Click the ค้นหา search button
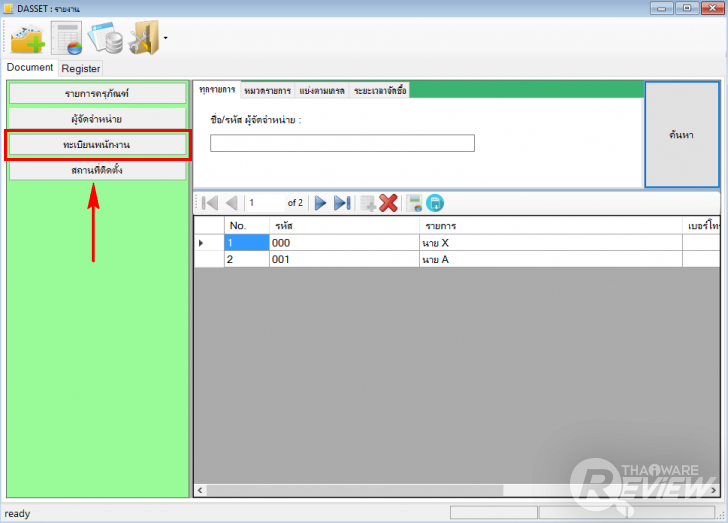 pyautogui.click(x=682, y=135)
